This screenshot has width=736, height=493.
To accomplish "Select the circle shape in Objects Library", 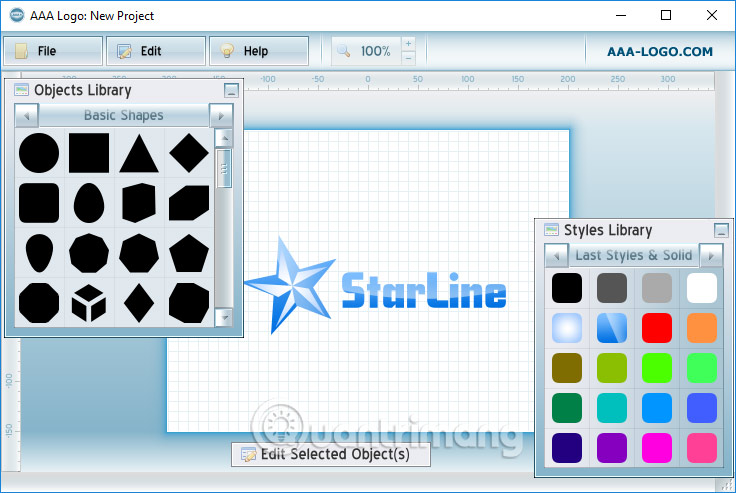I will pyautogui.click(x=39, y=153).
